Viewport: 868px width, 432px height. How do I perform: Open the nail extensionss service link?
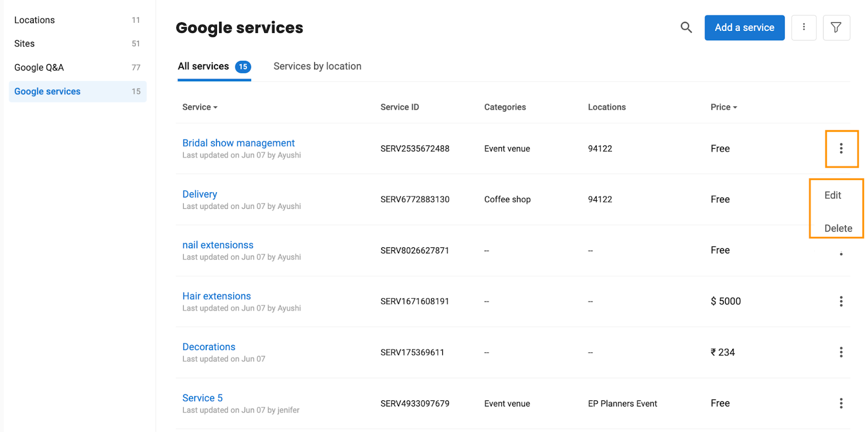218,245
